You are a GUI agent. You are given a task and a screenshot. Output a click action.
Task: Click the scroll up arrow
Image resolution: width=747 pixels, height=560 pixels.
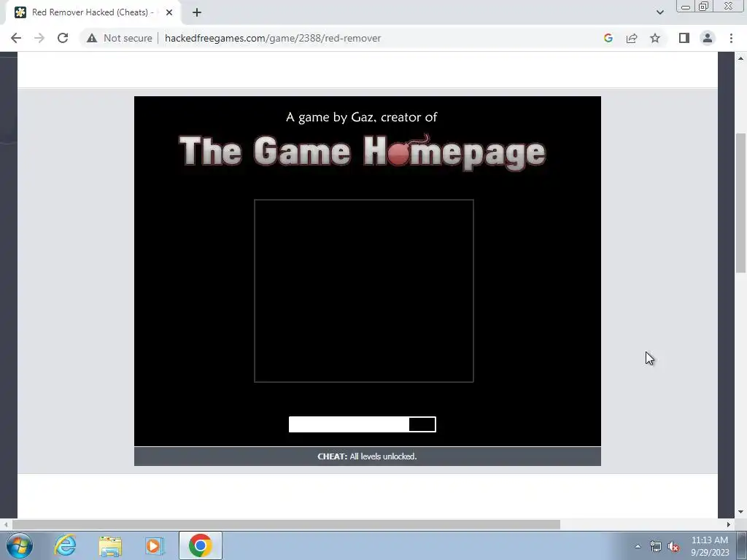(x=740, y=58)
